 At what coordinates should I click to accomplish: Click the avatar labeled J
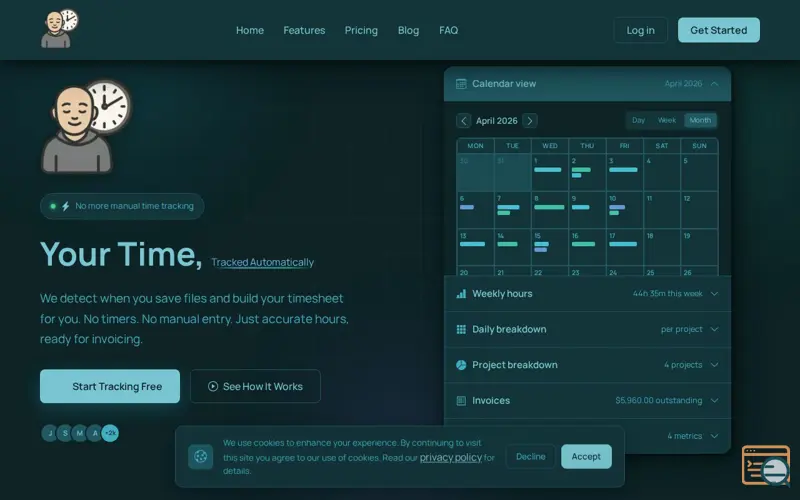49,433
